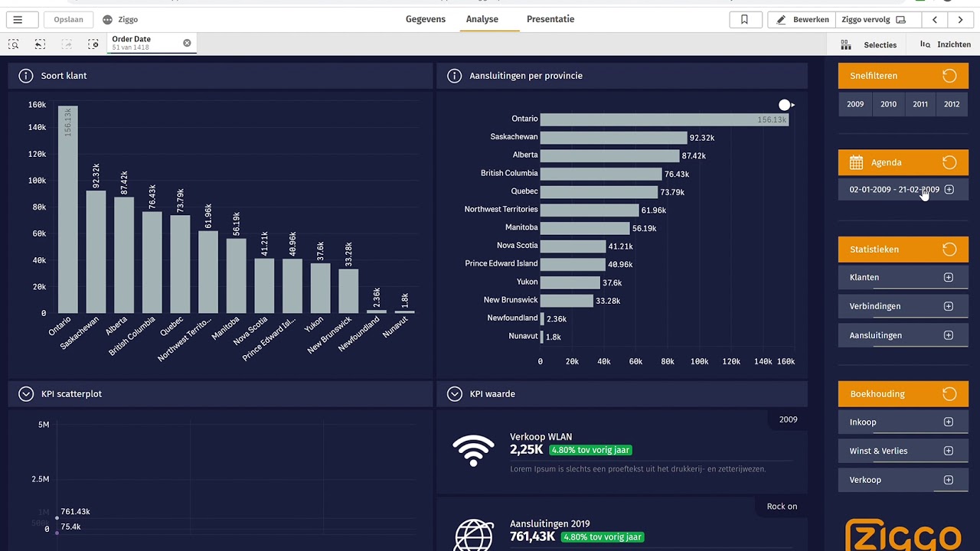This screenshot has height=551, width=980.
Task: Step back in selections
Action: tap(40, 44)
